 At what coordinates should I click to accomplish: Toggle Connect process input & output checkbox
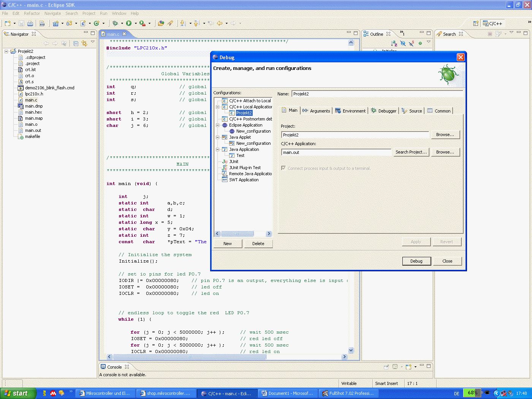(283, 168)
